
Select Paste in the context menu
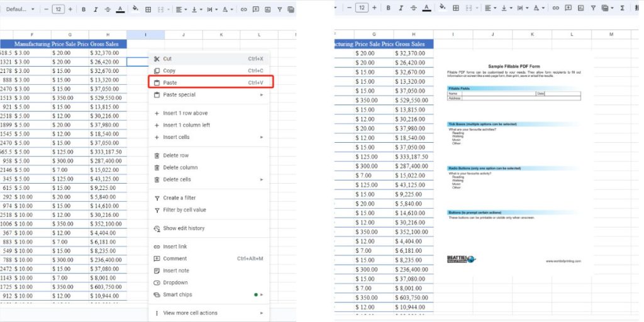click(x=210, y=82)
